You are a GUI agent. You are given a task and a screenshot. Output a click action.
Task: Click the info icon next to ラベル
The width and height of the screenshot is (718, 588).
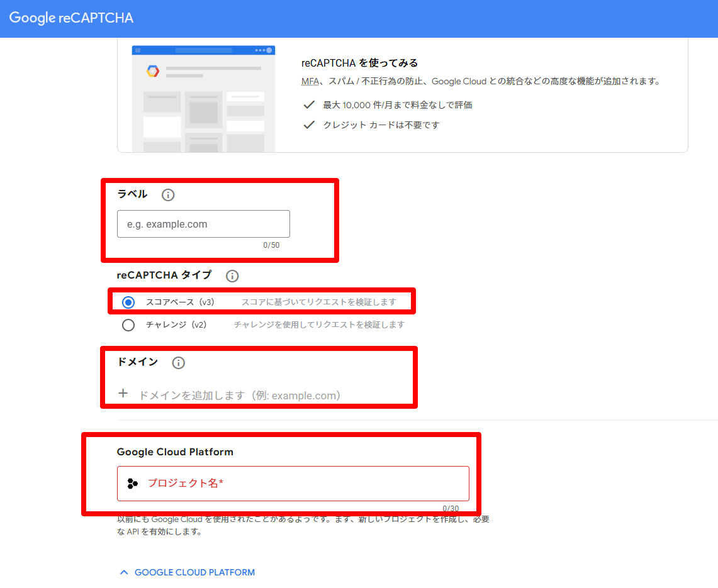168,195
